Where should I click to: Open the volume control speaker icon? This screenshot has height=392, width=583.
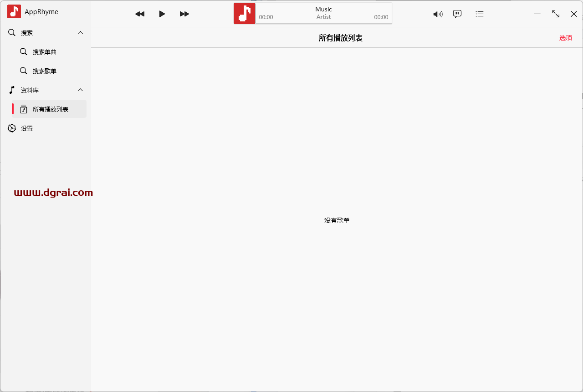[x=438, y=14]
